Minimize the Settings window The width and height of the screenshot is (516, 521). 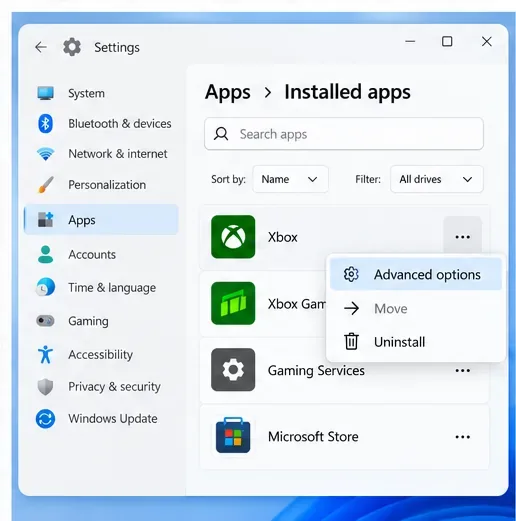click(410, 42)
